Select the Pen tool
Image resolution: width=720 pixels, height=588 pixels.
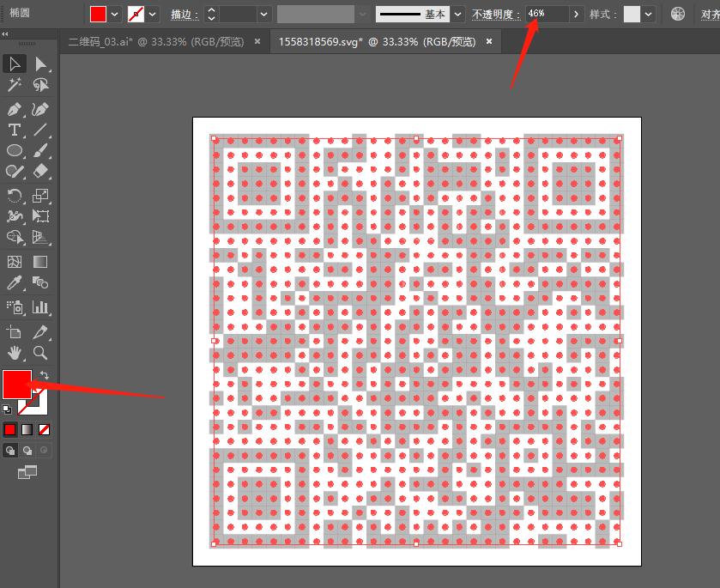click(15, 109)
